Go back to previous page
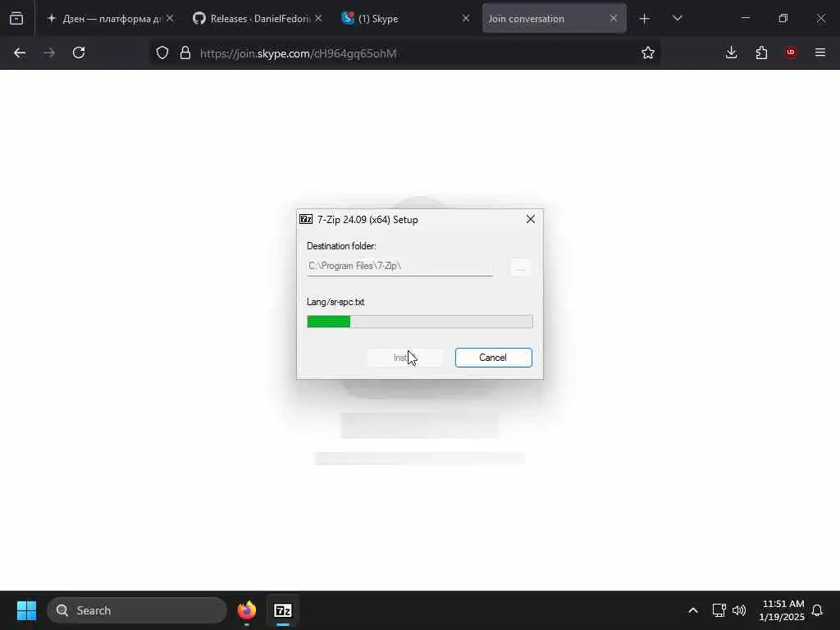840x630 pixels. [x=20, y=52]
